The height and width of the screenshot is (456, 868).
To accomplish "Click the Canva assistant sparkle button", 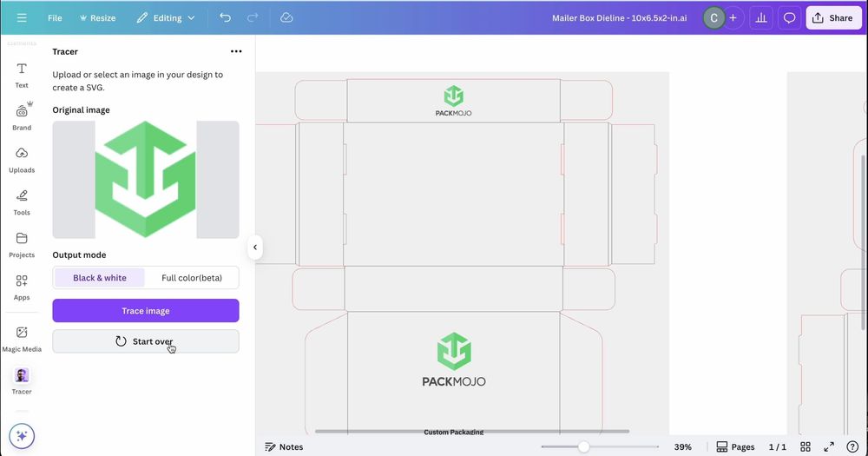I will point(22,435).
